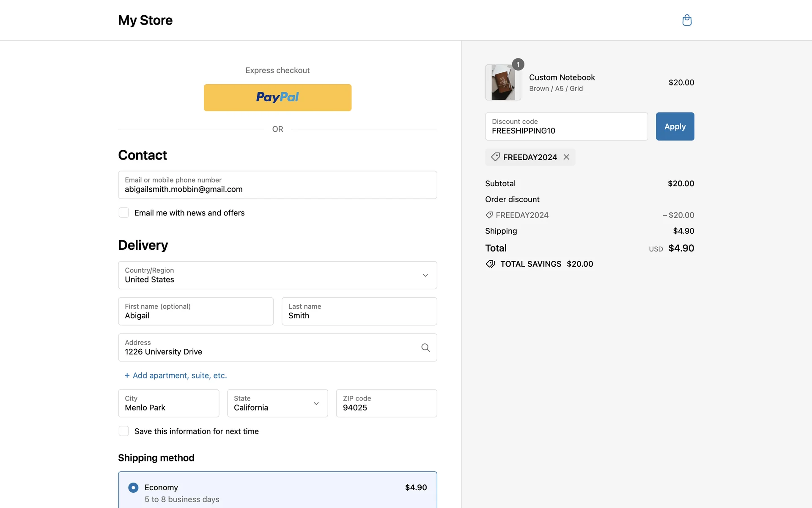The height and width of the screenshot is (508, 812).
Task: Pay with PayPal express checkout
Action: (x=277, y=97)
